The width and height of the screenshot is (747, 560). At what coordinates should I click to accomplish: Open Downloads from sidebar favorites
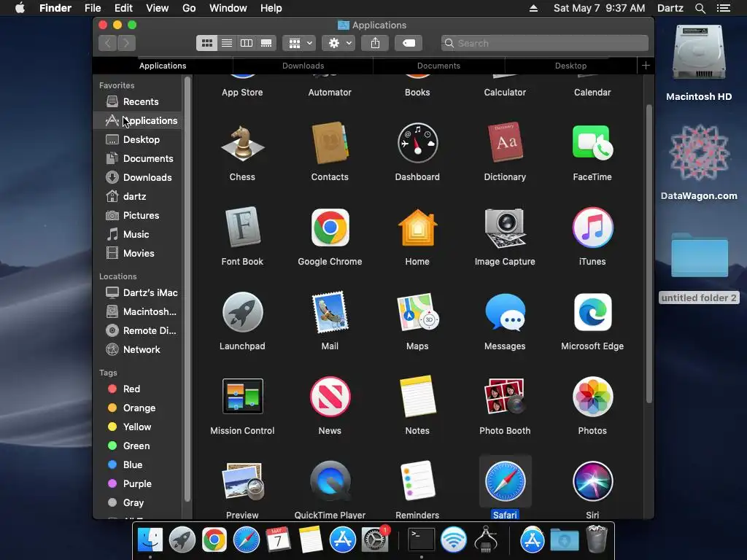(138, 178)
